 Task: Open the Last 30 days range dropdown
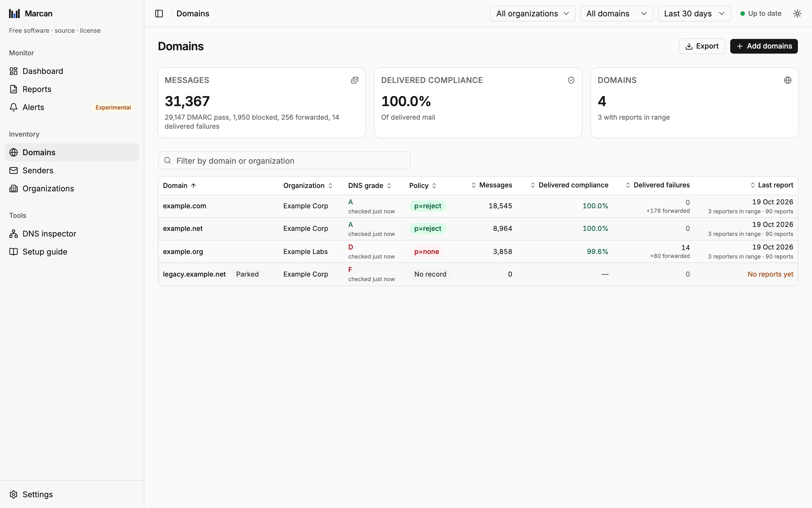694,14
